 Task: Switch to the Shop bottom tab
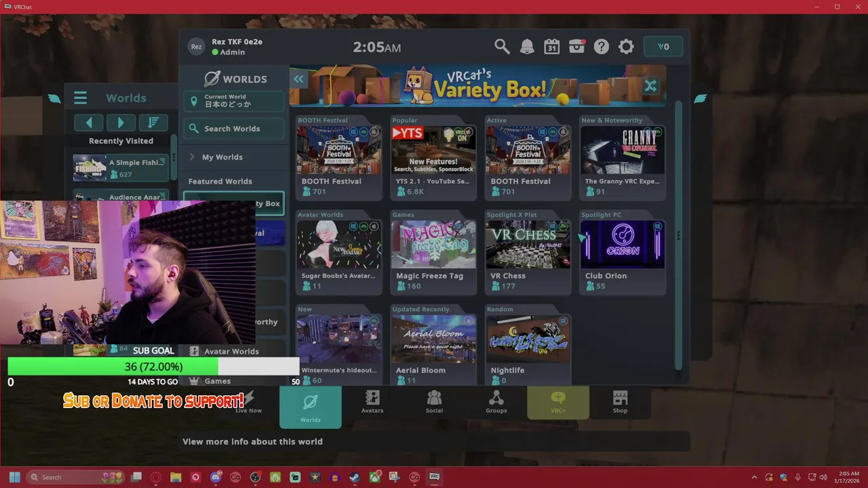pyautogui.click(x=620, y=402)
